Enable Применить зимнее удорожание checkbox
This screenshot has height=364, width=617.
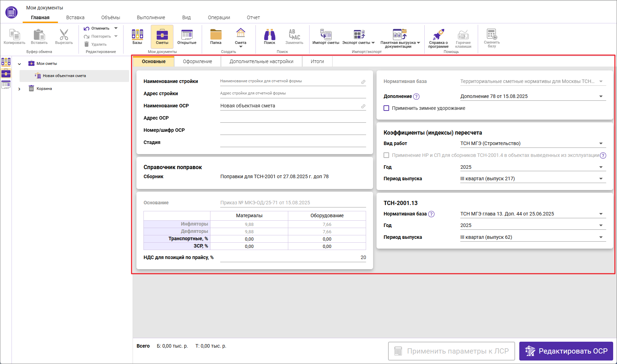click(386, 108)
